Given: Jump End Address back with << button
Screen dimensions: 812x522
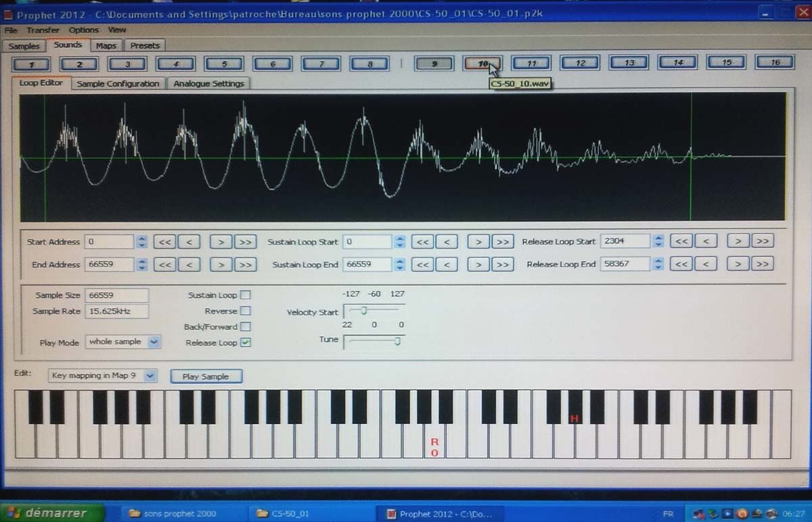Looking at the screenshot, I should pyautogui.click(x=164, y=264).
